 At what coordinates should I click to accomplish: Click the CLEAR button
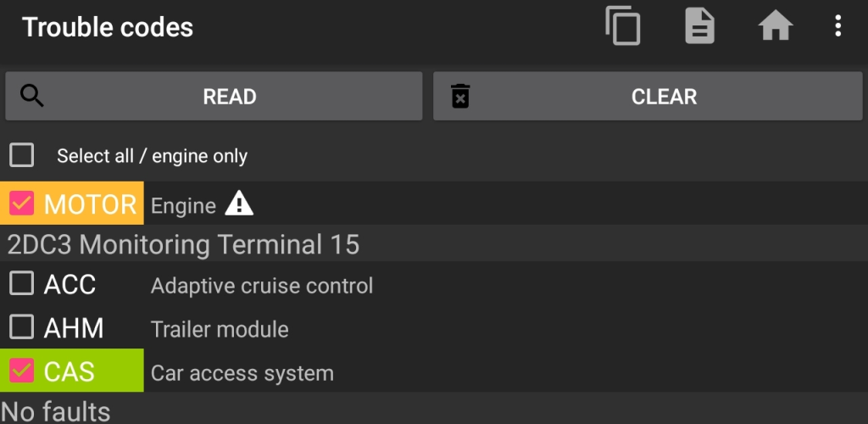(648, 97)
